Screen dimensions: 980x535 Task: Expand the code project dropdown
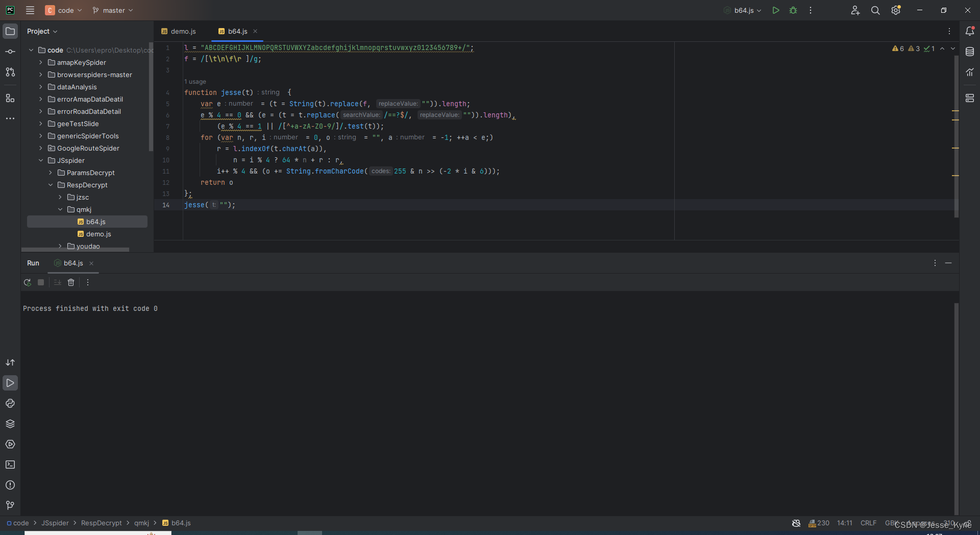pyautogui.click(x=64, y=10)
